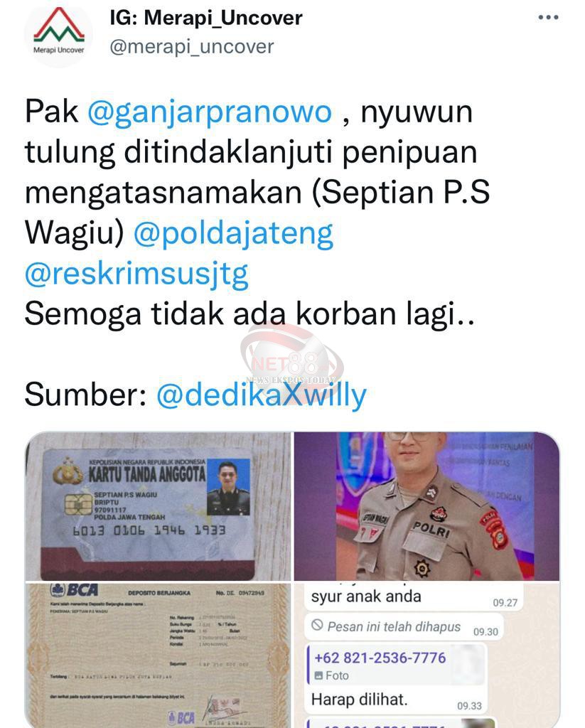This screenshot has height=728, width=585.
Task: Click the deleted-message icon in the chat
Action: (317, 625)
